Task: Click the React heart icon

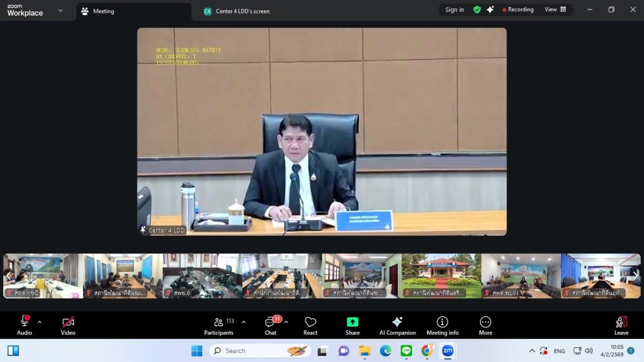Action: pyautogui.click(x=310, y=325)
